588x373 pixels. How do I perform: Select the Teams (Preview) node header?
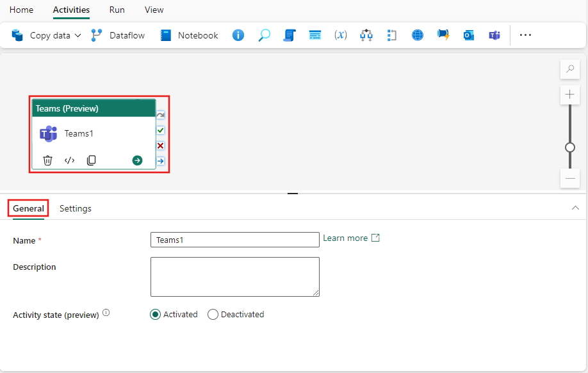[x=94, y=108]
